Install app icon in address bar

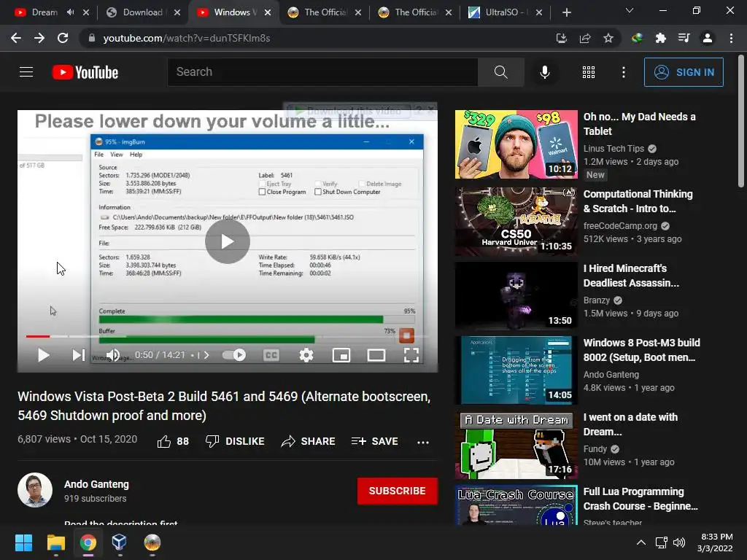[562, 38]
